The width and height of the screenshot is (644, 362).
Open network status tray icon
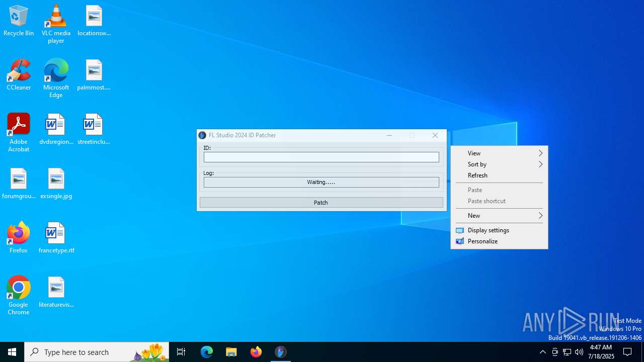click(567, 352)
